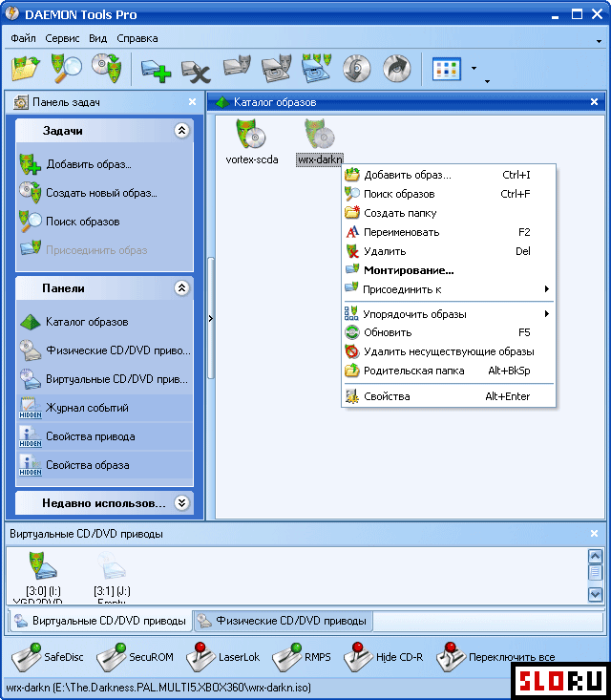Viewport: 611px width, 700px height.
Task: Collapse task panel with splitter arrow
Action: (x=211, y=318)
